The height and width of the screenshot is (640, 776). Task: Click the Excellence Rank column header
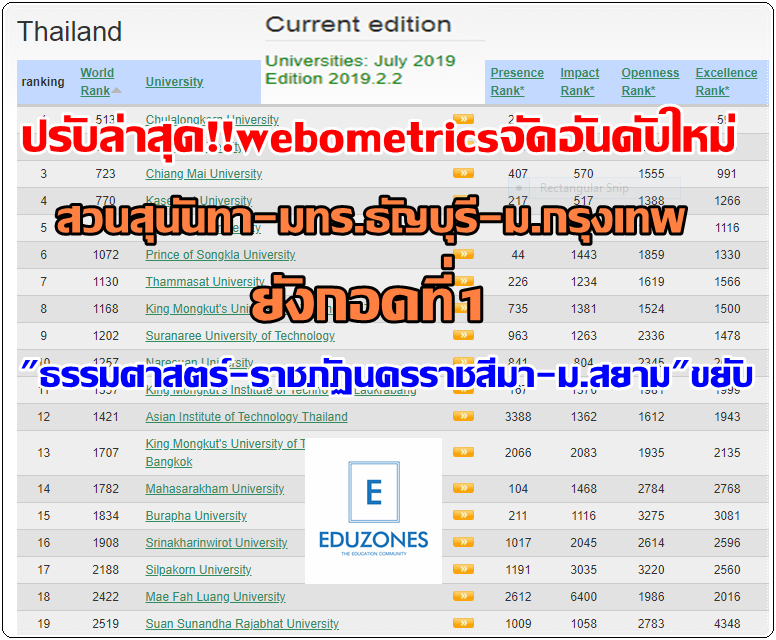point(725,82)
